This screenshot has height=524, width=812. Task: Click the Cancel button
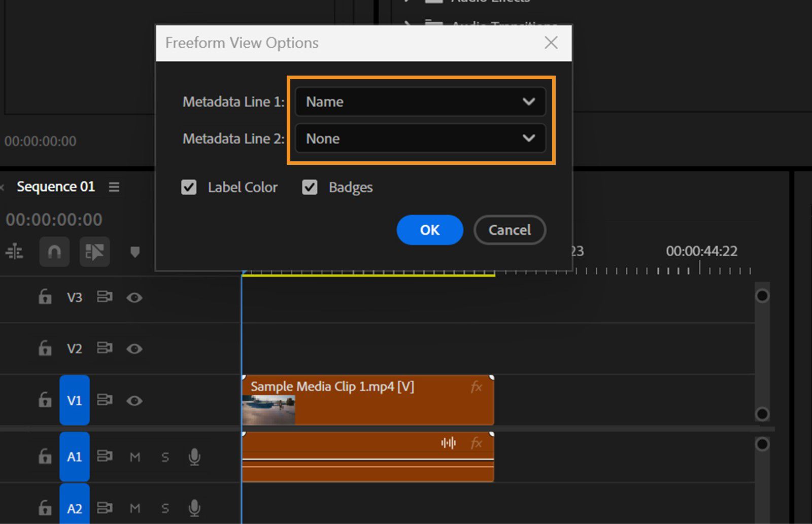509,230
